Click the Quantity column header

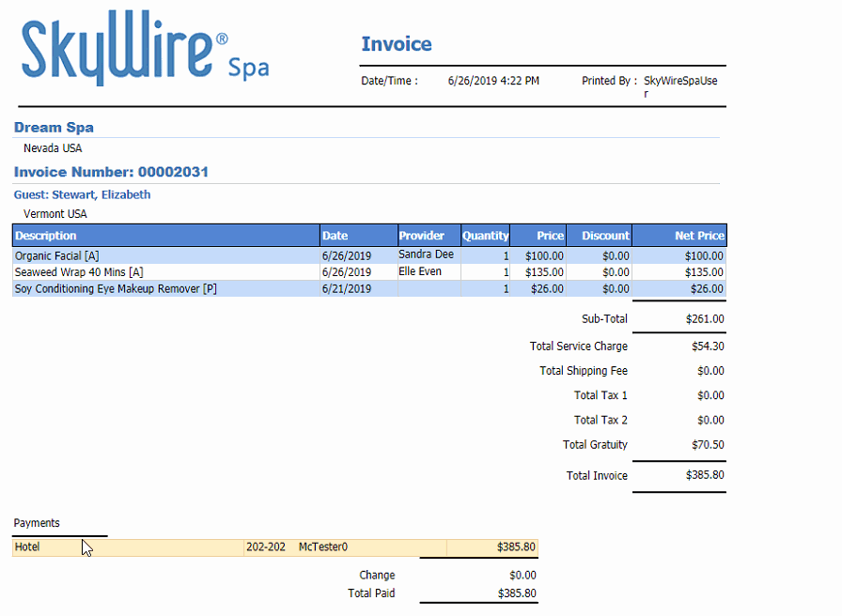(x=485, y=236)
